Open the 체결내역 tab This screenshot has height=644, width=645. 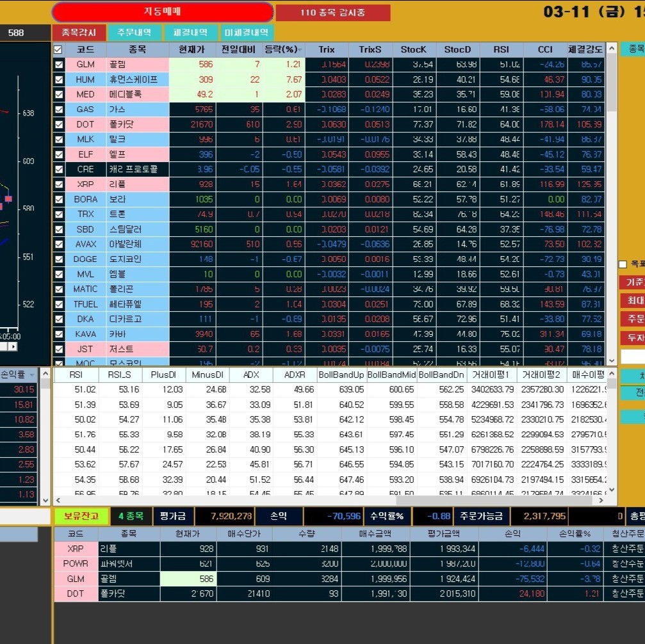tap(190, 33)
